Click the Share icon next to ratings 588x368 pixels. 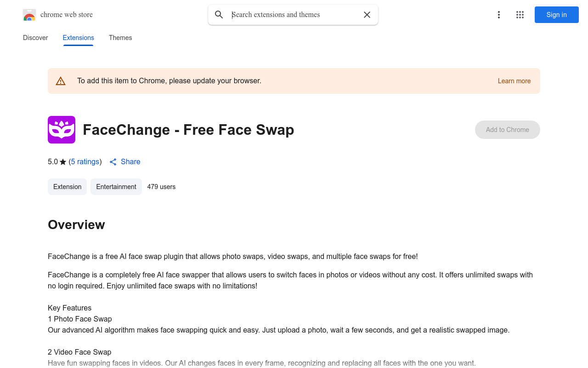point(113,162)
